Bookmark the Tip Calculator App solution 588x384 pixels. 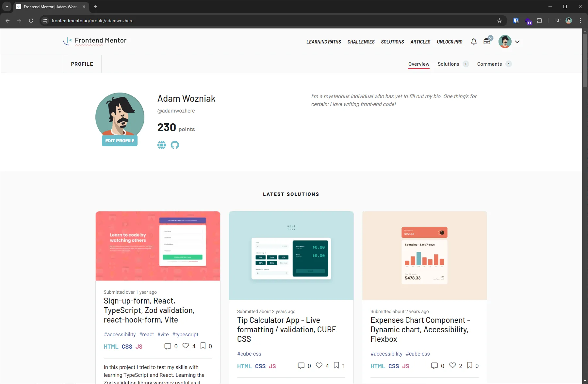pos(336,365)
